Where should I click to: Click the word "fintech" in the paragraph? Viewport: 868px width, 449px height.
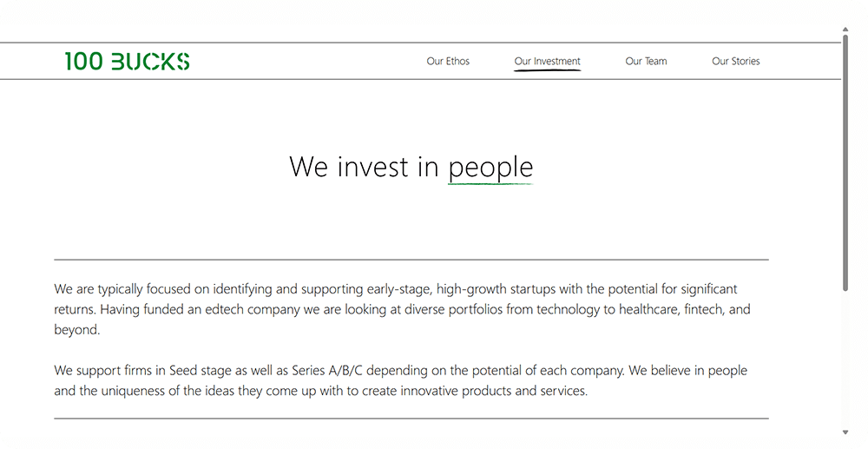point(700,309)
